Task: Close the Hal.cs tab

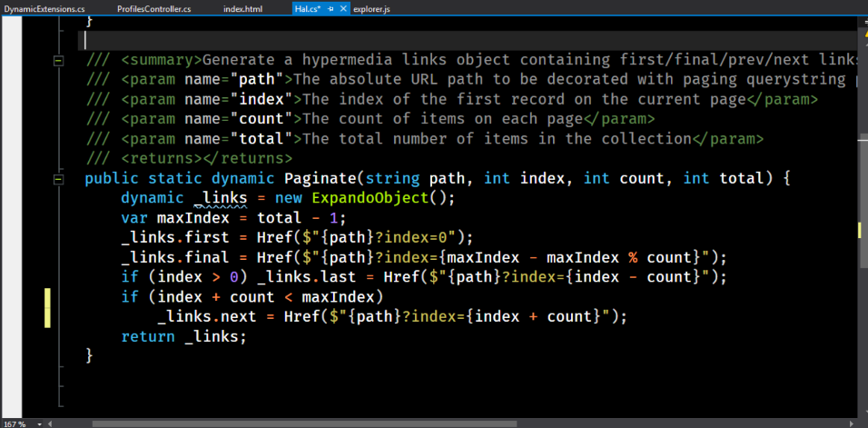Action: 343,9
